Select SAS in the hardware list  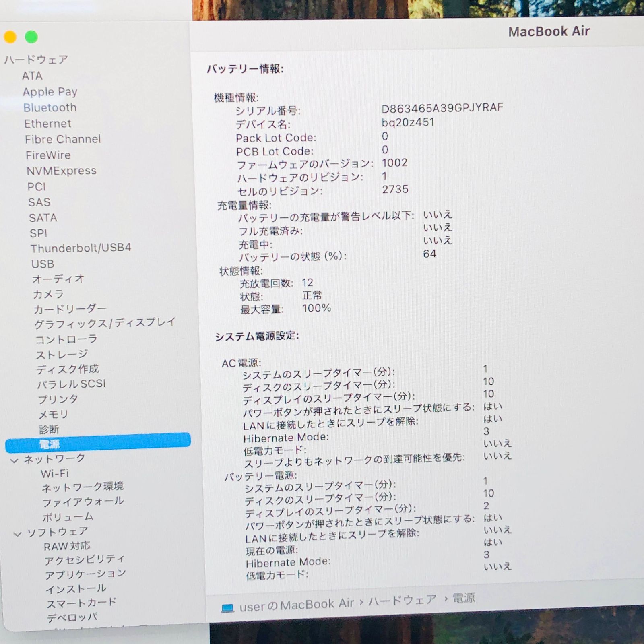(x=39, y=202)
